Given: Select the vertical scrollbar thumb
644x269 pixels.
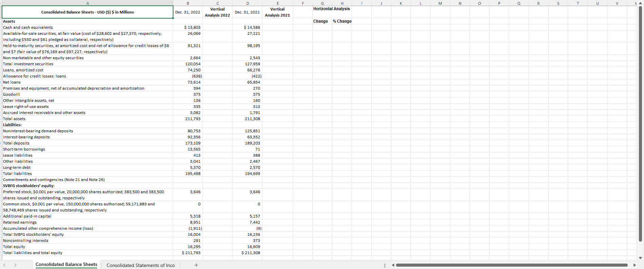Looking at the screenshot, I should pyautogui.click(x=640, y=124).
